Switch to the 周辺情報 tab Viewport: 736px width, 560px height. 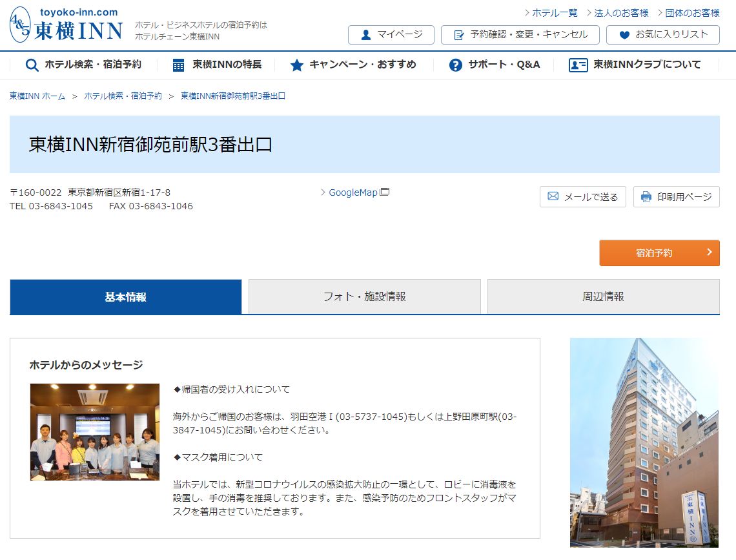pyautogui.click(x=604, y=296)
